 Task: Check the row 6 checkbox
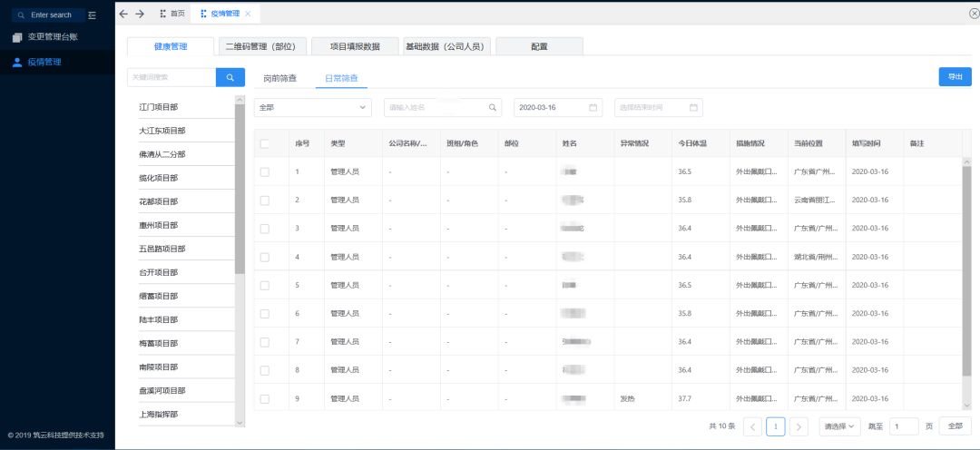(264, 314)
